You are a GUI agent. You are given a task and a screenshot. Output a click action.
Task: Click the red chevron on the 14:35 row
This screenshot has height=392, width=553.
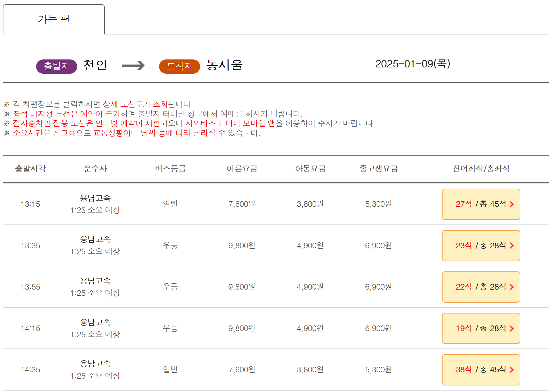click(512, 370)
